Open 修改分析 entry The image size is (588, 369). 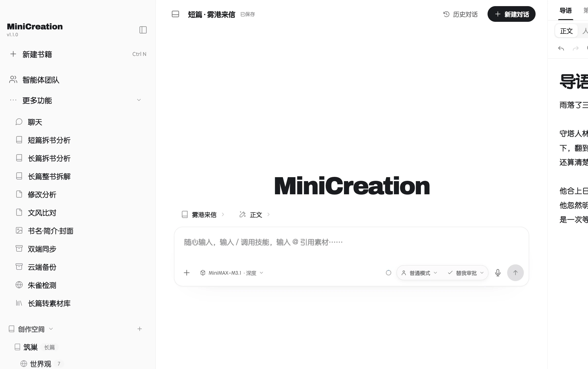(42, 194)
